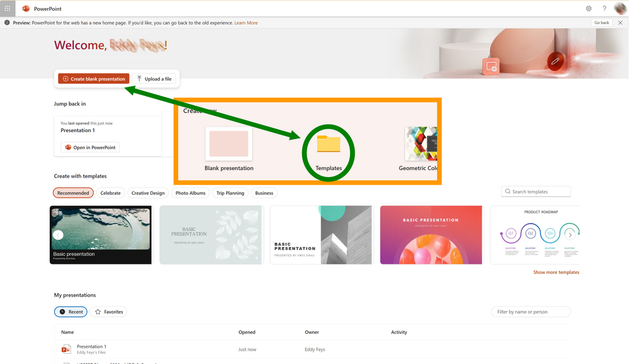The width and height of the screenshot is (629, 364).
Task: Open the settings gear icon
Action: tap(589, 8)
